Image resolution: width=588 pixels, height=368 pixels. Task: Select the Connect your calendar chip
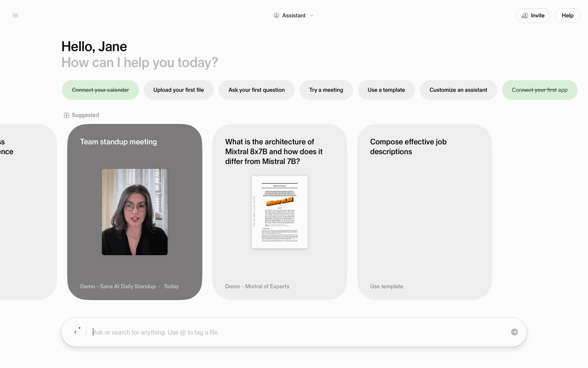(100, 90)
